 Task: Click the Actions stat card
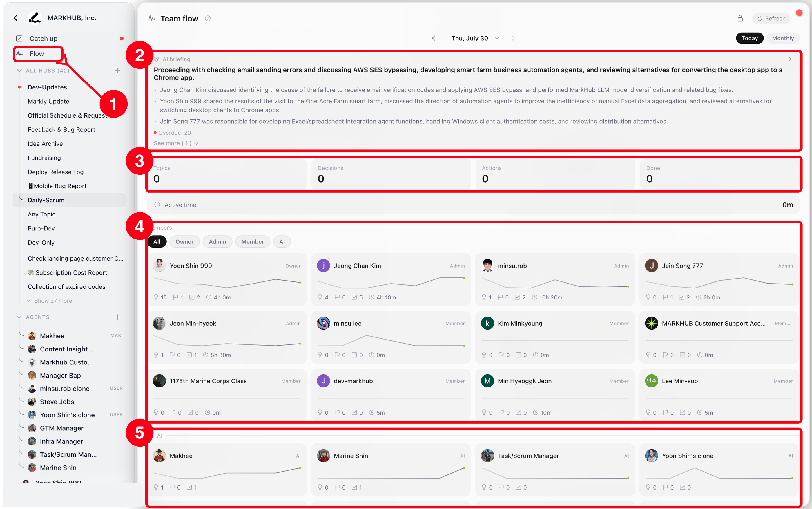555,174
